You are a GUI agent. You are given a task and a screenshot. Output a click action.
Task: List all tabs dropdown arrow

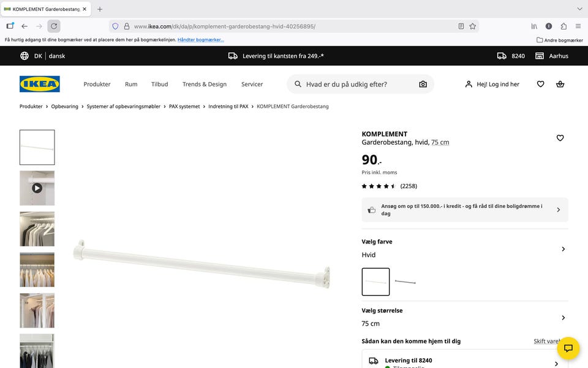coord(579,9)
